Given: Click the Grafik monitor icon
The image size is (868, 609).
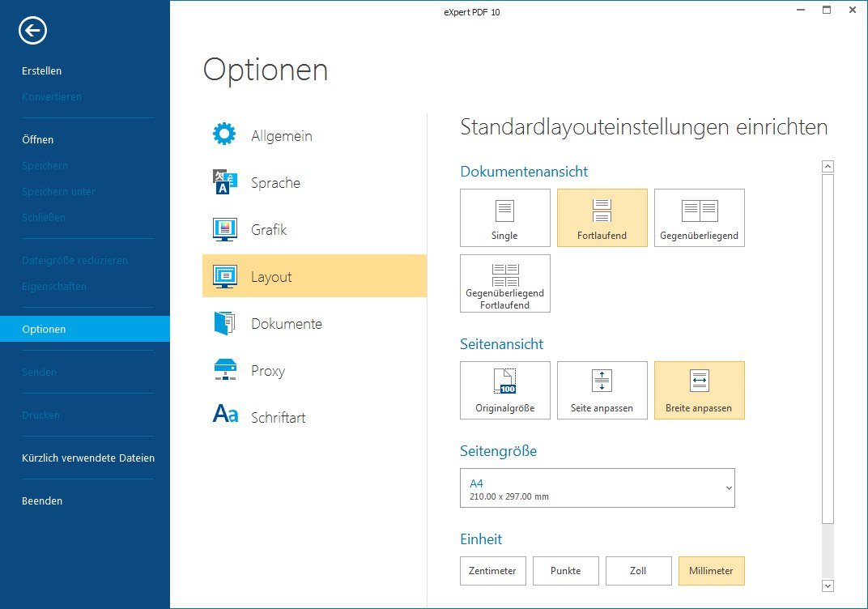Looking at the screenshot, I should pos(225,229).
